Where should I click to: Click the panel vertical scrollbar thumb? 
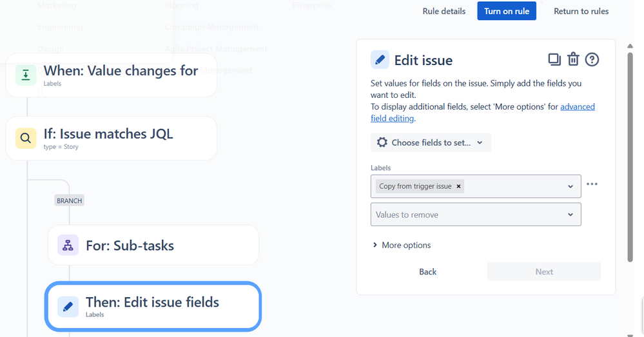pos(630,156)
